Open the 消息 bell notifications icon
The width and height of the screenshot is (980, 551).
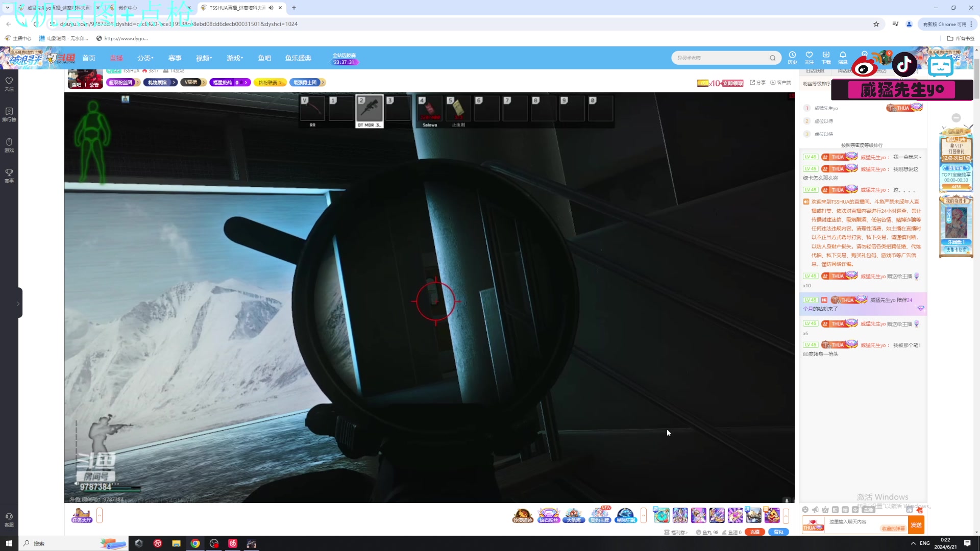point(843,57)
